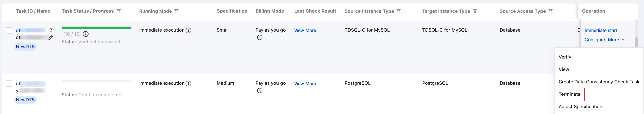
Task: Click Immediate start link
Action: pyautogui.click(x=601, y=30)
